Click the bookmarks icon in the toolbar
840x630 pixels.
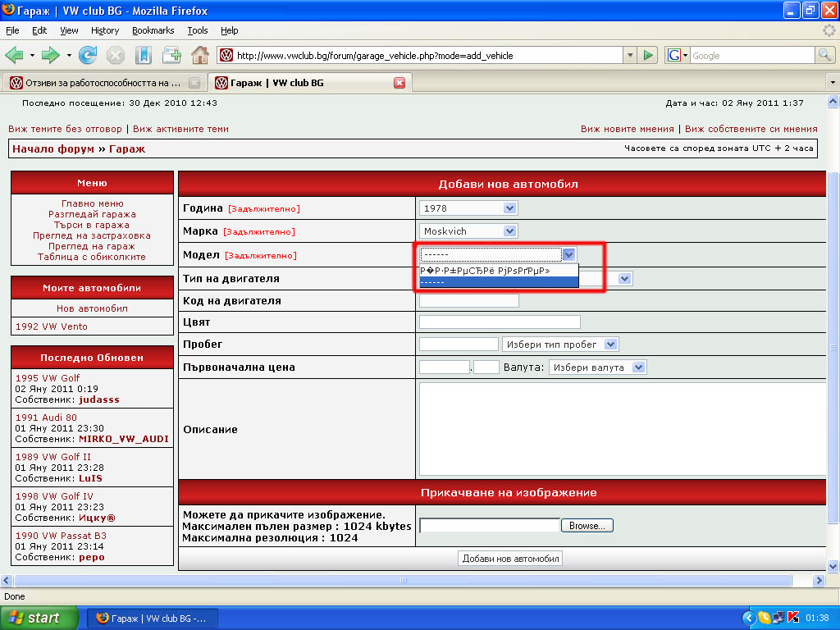point(144,55)
